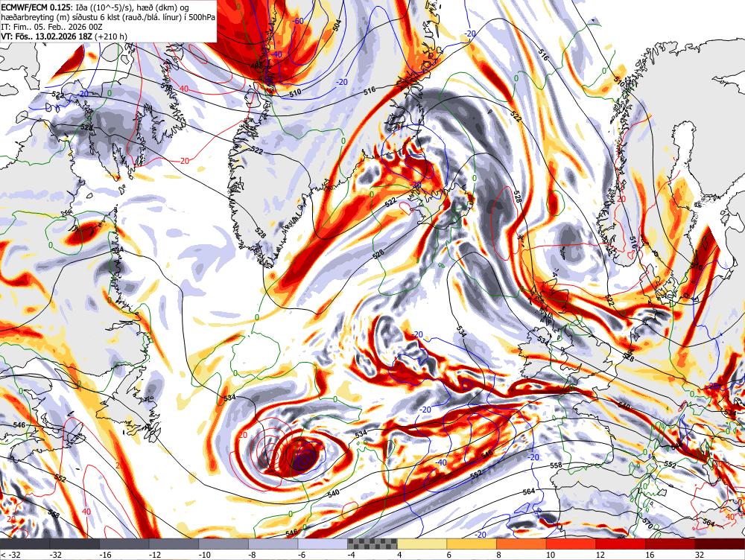Click the valid time text 'VT: Fös.. 13.02.2026 18Z'

pyautogui.click(x=47, y=36)
